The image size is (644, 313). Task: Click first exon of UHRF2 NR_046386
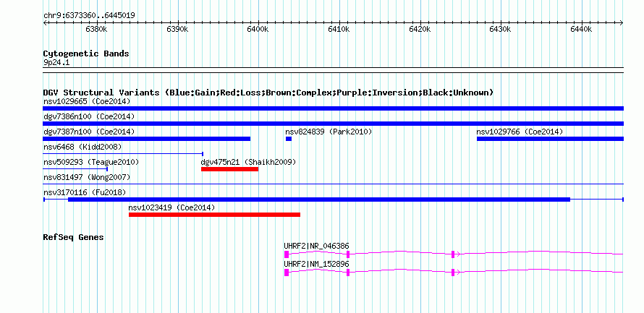(x=287, y=254)
